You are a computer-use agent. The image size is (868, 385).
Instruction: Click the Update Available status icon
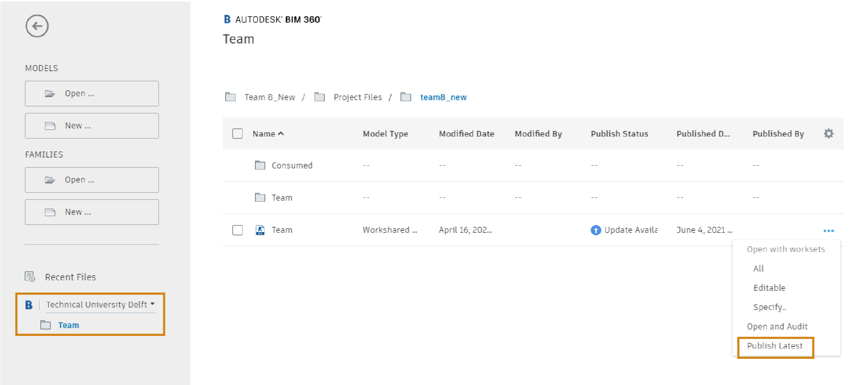pyautogui.click(x=595, y=230)
